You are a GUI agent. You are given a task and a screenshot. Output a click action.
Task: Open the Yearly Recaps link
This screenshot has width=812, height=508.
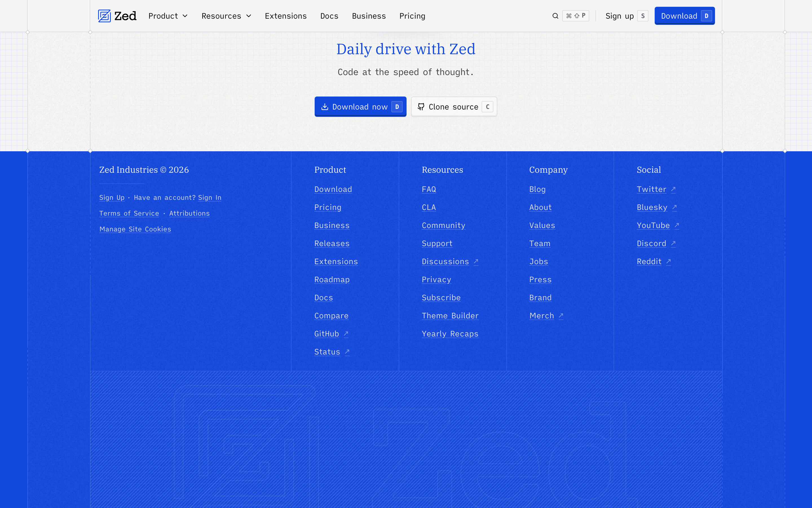point(450,334)
